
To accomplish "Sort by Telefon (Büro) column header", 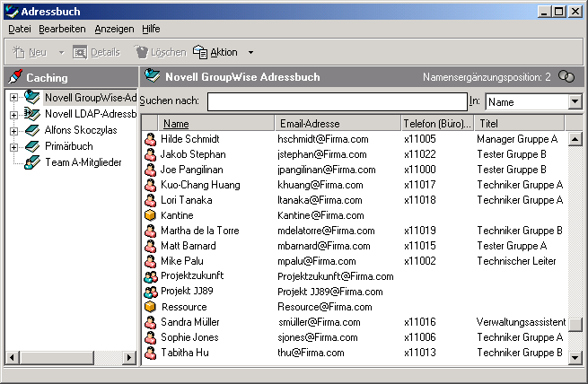I will click(437, 124).
